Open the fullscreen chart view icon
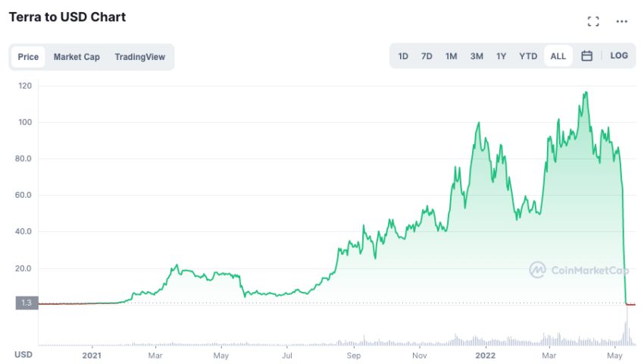Viewport: 644px width, 364px height. pos(593,21)
